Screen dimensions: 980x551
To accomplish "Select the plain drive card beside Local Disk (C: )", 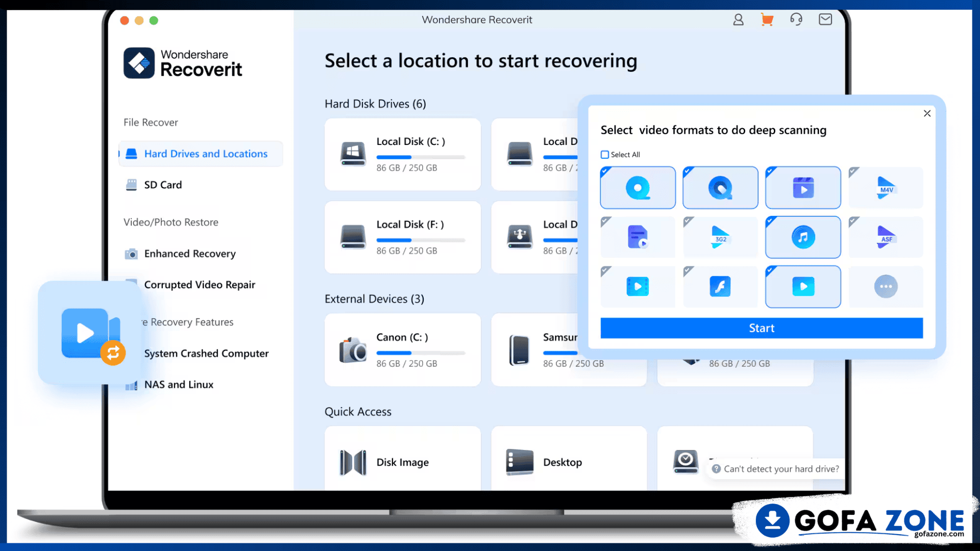I will tap(535, 155).
